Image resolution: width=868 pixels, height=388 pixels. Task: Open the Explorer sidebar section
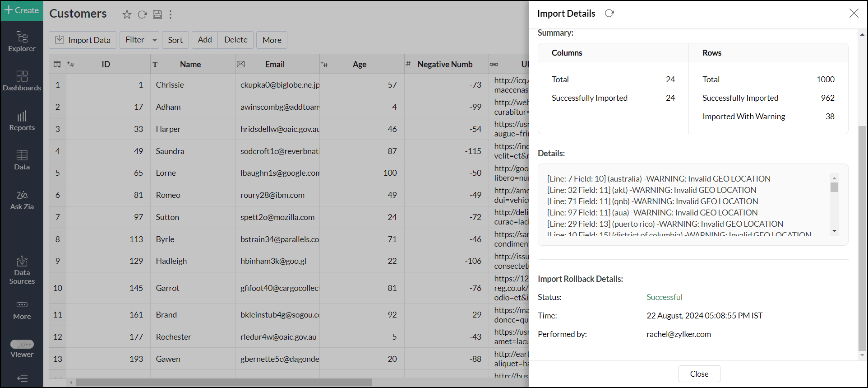click(22, 41)
